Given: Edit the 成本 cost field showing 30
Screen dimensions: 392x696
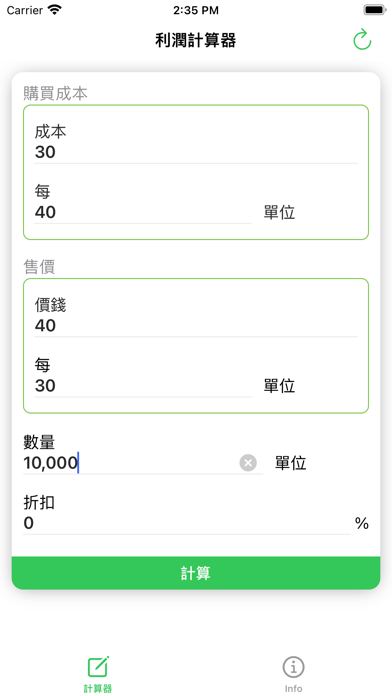Looking at the screenshot, I should [196, 152].
